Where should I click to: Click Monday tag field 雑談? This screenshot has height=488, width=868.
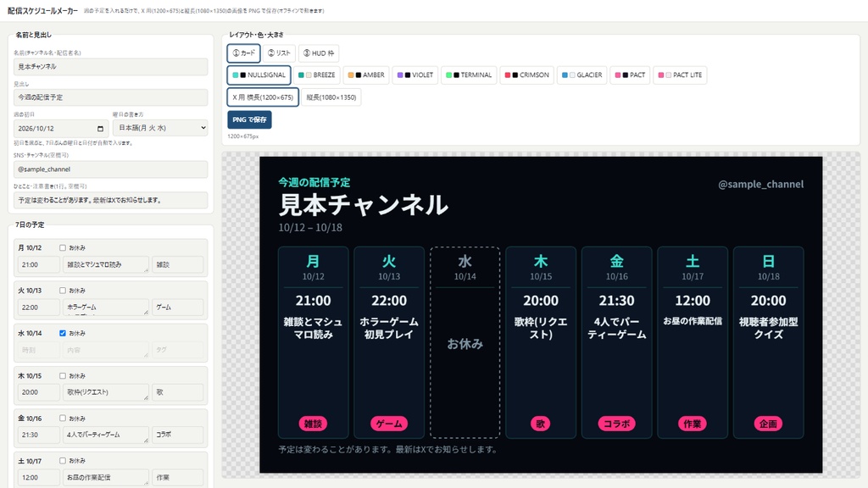pyautogui.click(x=178, y=264)
